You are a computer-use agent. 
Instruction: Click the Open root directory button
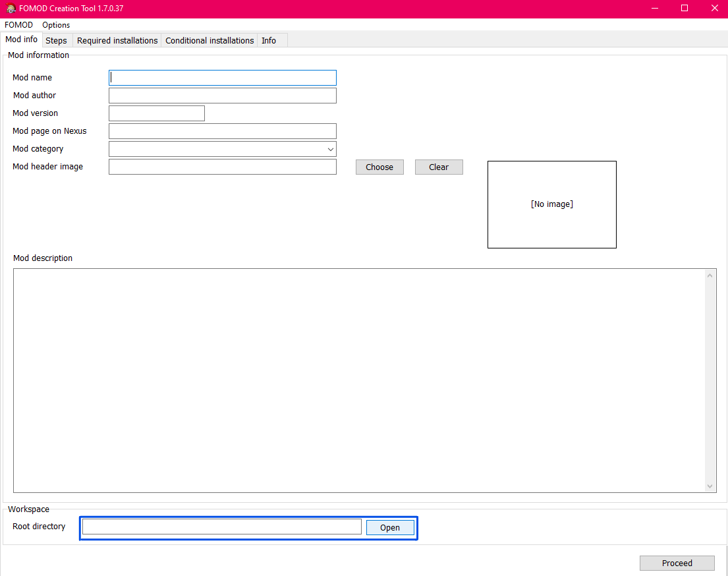[390, 527]
